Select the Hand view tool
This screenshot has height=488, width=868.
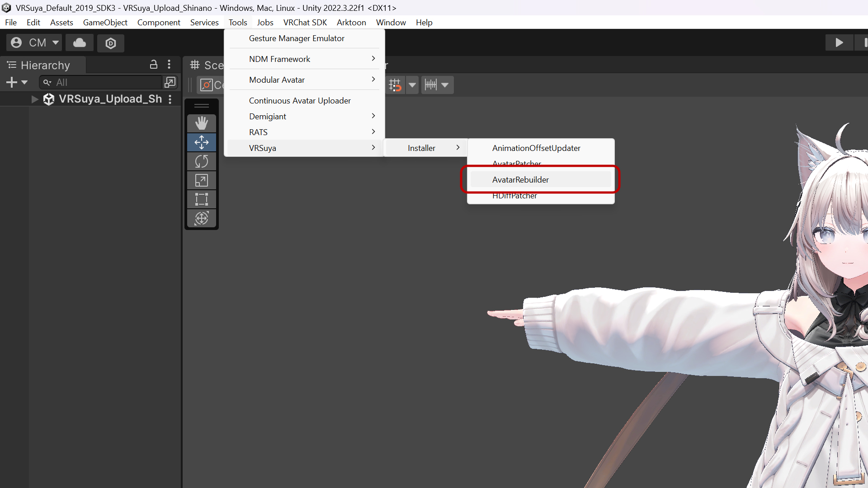coord(202,123)
